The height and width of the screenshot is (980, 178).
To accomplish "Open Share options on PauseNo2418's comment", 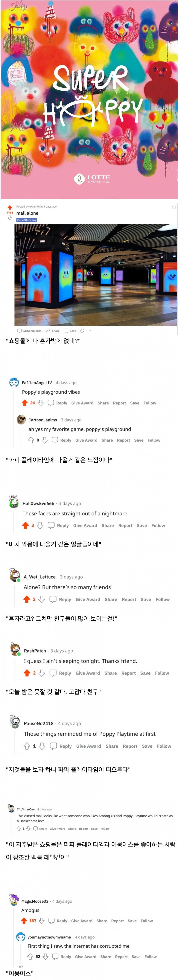I will click(x=112, y=746).
